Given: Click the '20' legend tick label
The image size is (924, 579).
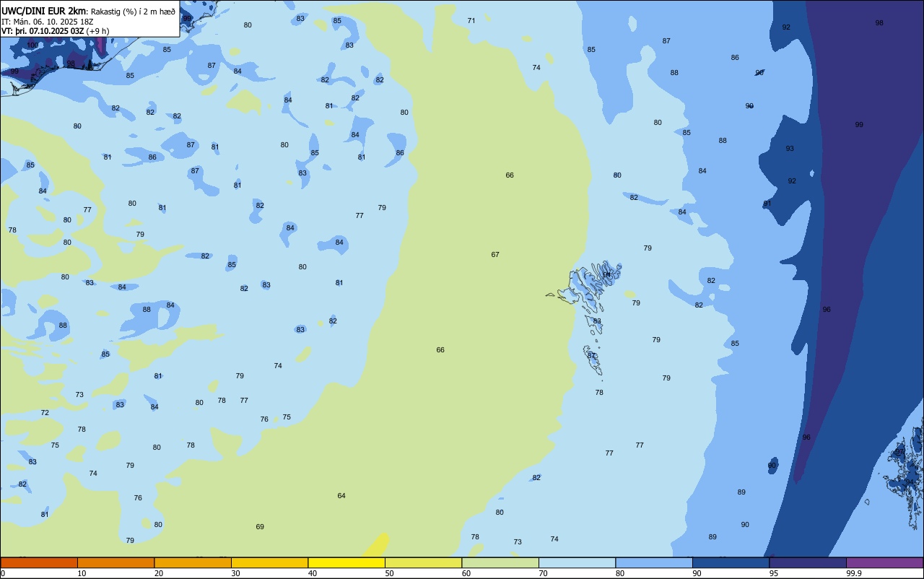Looking at the screenshot, I should 159,573.
